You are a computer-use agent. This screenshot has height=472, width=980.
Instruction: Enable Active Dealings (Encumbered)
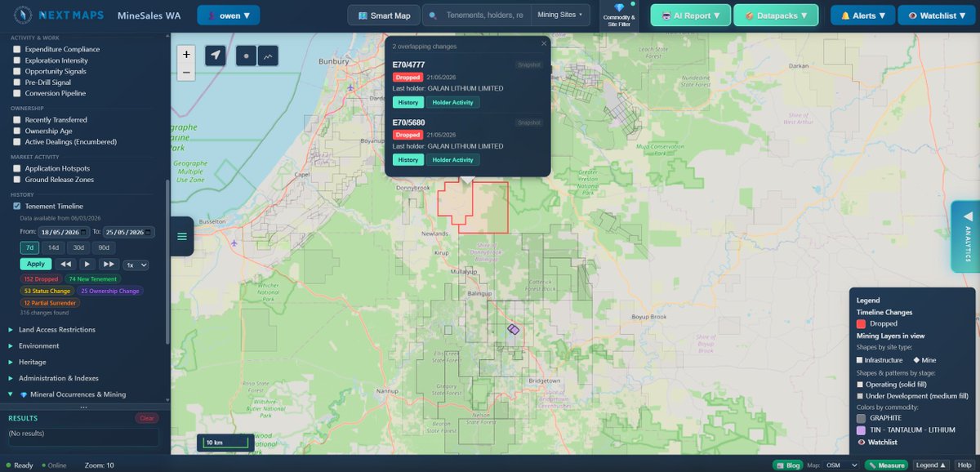click(16, 141)
